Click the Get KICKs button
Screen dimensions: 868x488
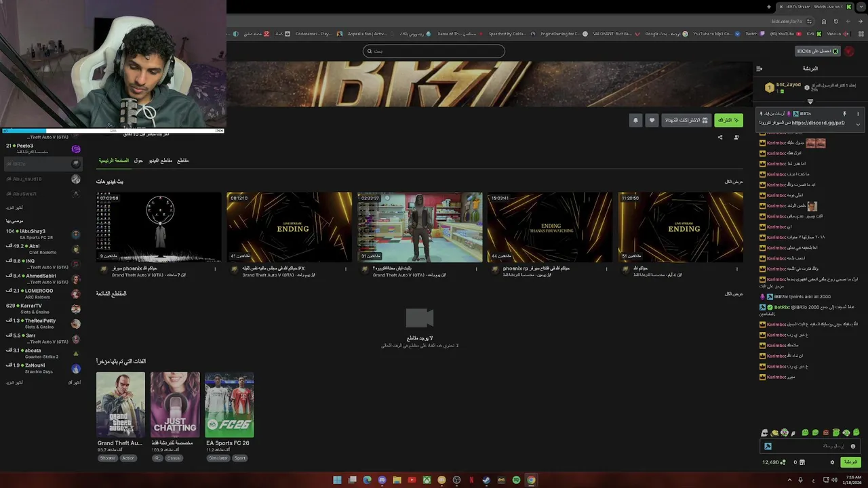tap(818, 51)
